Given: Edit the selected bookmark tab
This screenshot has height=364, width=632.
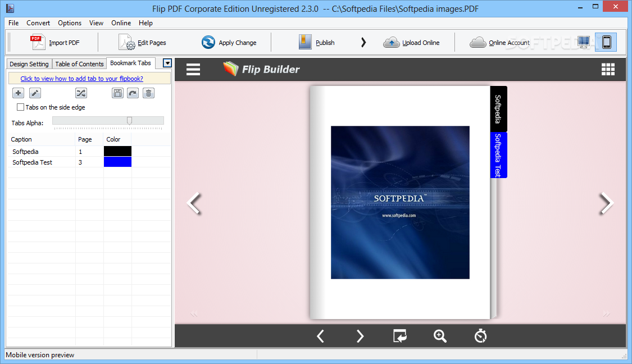Looking at the screenshot, I should [35, 93].
